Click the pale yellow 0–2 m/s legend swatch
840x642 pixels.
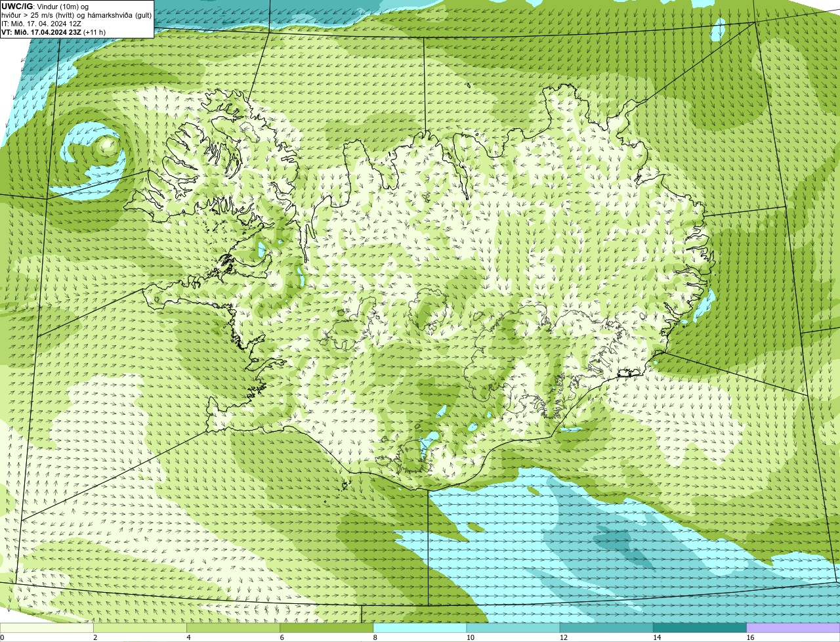tap(47, 628)
